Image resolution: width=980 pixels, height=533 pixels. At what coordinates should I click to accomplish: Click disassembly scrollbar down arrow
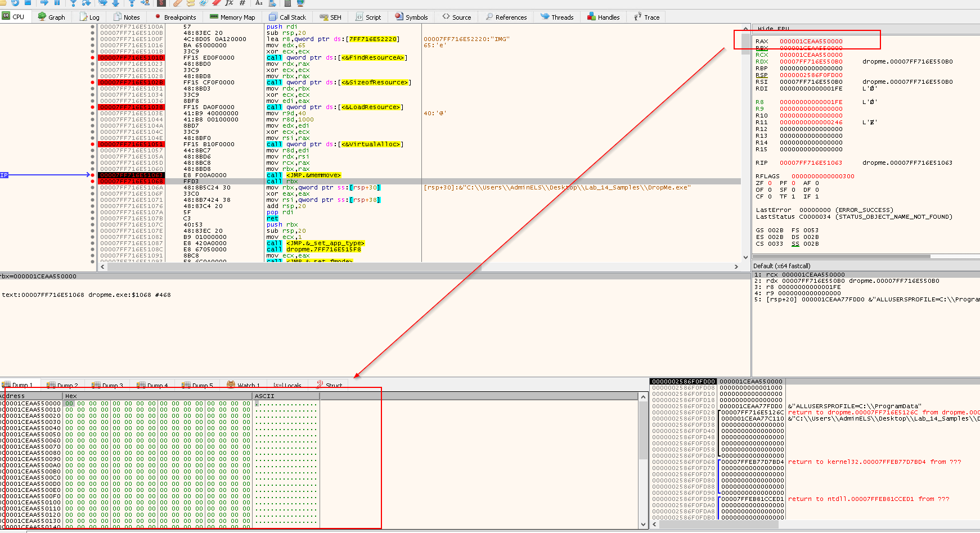pyautogui.click(x=745, y=258)
